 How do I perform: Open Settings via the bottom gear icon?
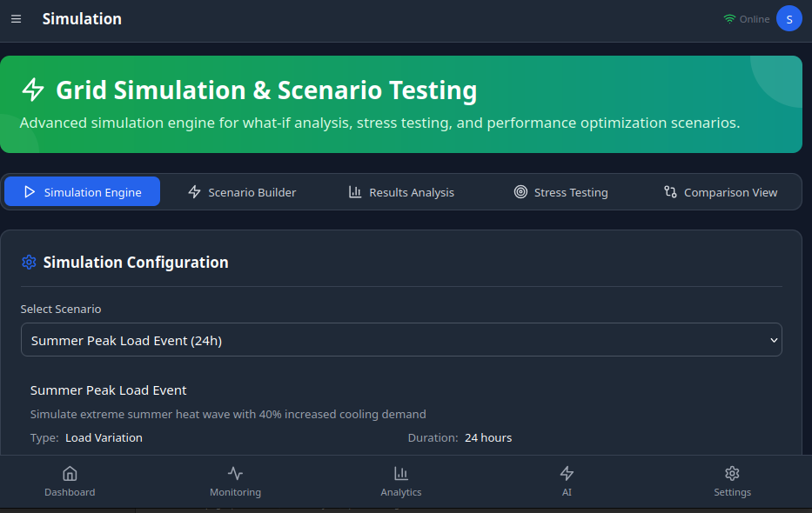(x=732, y=474)
